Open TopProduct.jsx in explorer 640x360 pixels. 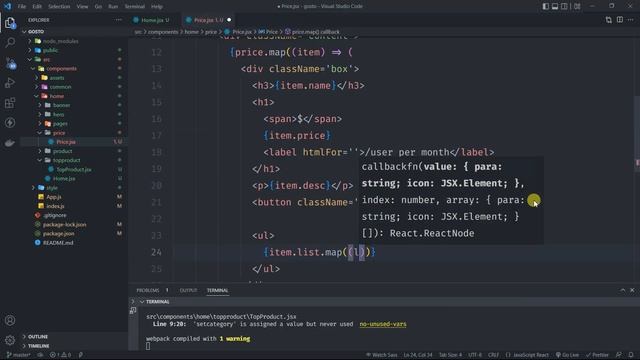click(x=73, y=169)
